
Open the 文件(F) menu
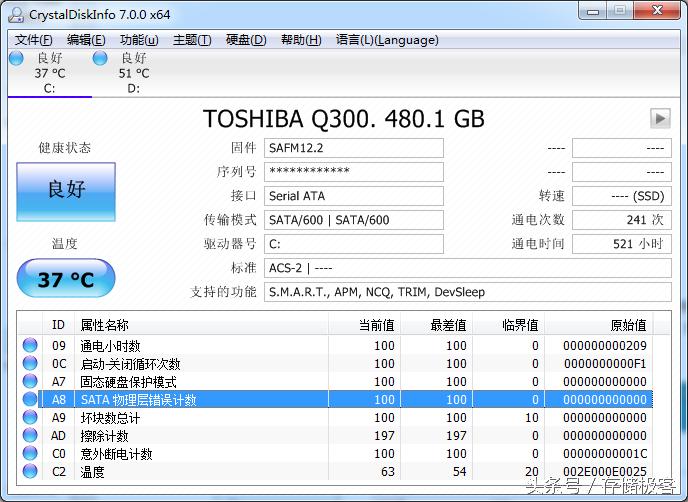[x=33, y=40]
